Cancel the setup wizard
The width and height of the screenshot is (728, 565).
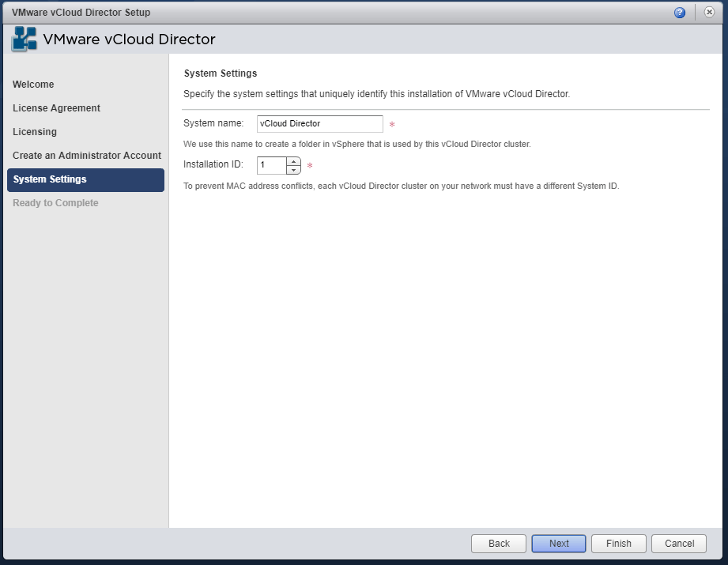679,544
